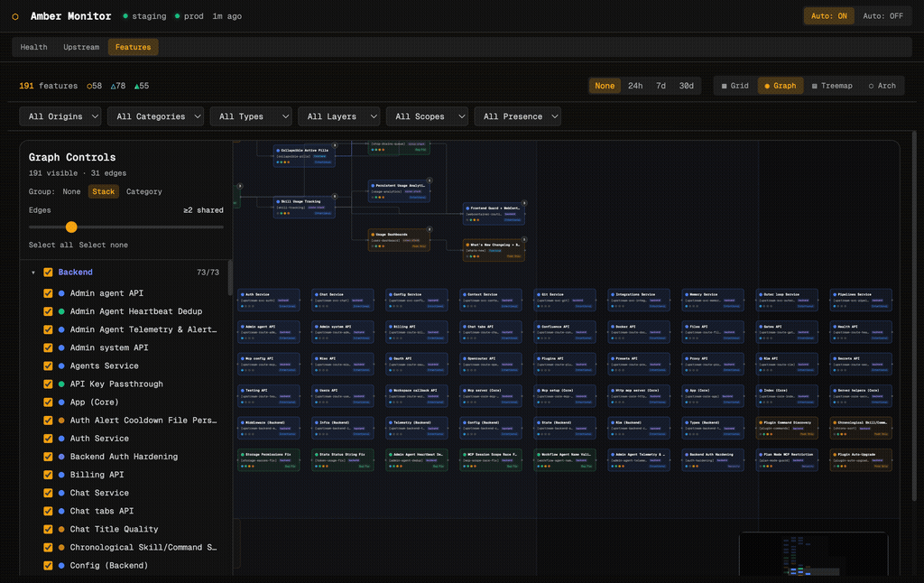The image size is (924, 583).
Task: Open the All Presence dropdown
Action: point(517,116)
